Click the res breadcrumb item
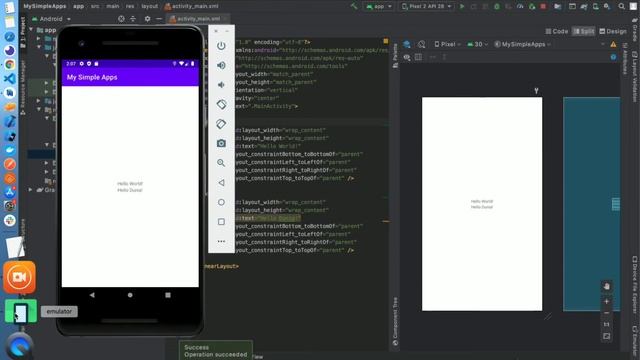The image size is (640, 360). click(130, 6)
